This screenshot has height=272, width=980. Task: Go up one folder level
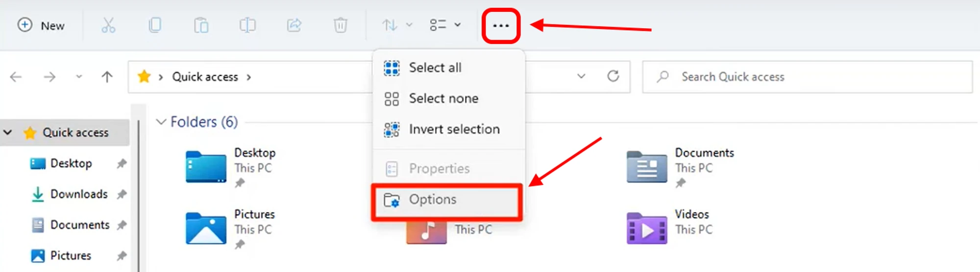107,77
